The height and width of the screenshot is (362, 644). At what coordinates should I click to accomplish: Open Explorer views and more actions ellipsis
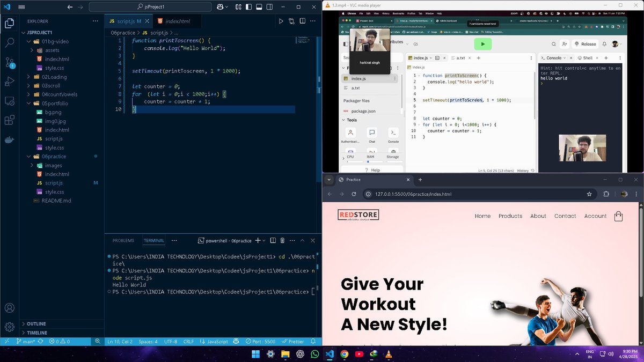[x=97, y=21]
